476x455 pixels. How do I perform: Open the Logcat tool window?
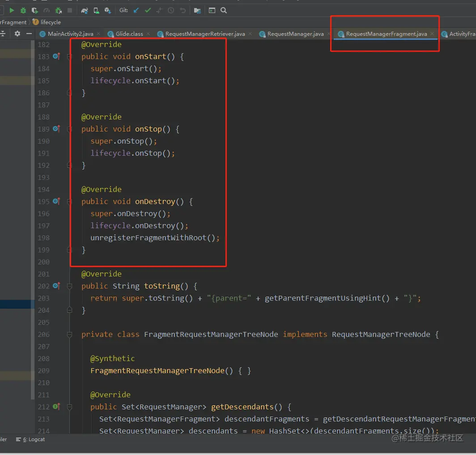[30, 439]
